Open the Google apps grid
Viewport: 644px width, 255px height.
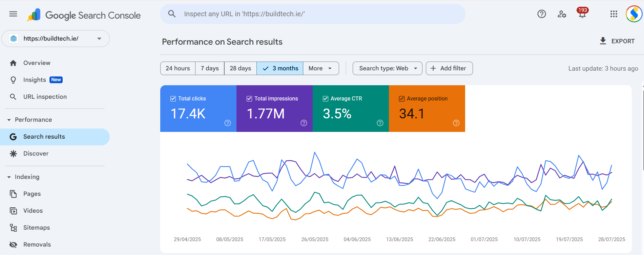click(x=614, y=14)
